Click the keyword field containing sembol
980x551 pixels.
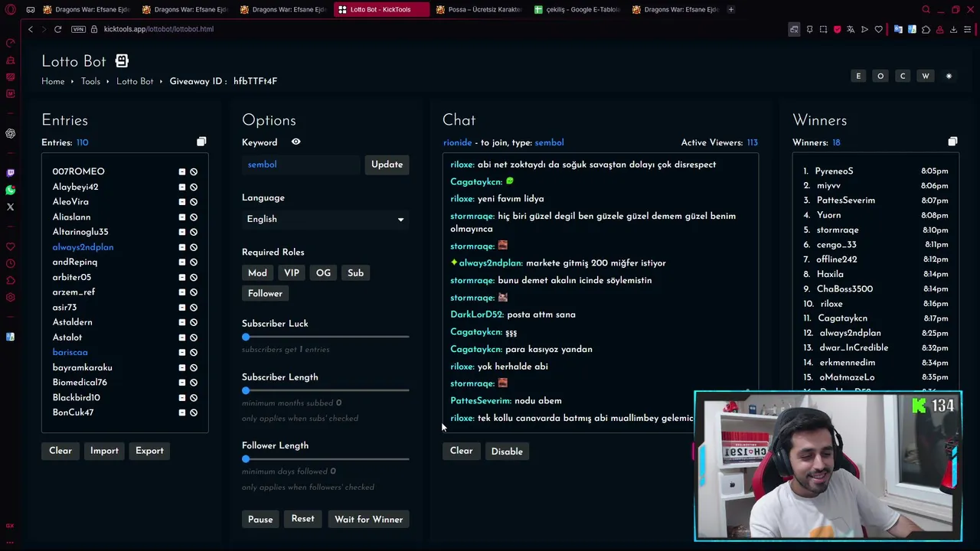coord(301,165)
